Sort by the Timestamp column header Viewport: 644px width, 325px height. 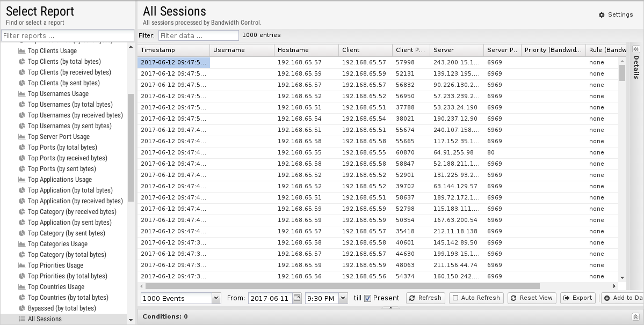[173, 50]
